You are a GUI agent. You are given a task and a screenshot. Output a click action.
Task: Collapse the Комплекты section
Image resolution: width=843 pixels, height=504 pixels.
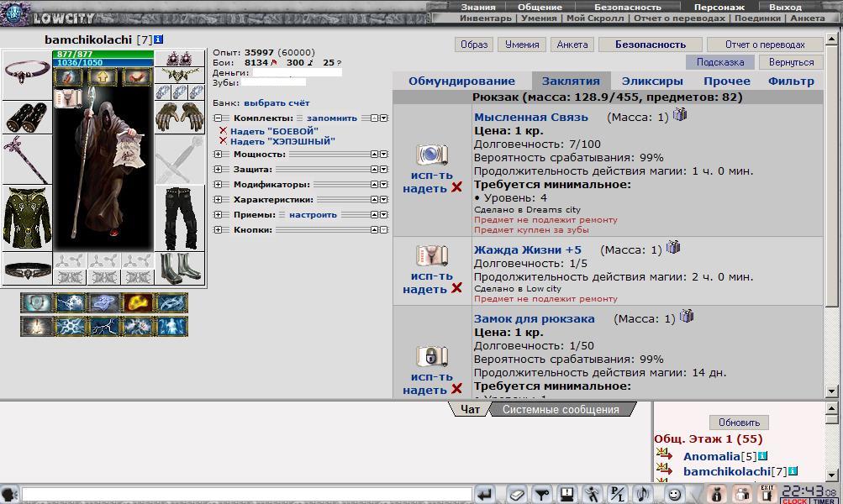218,118
